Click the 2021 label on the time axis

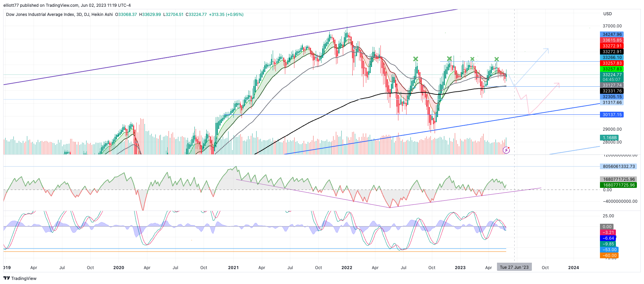(x=233, y=268)
